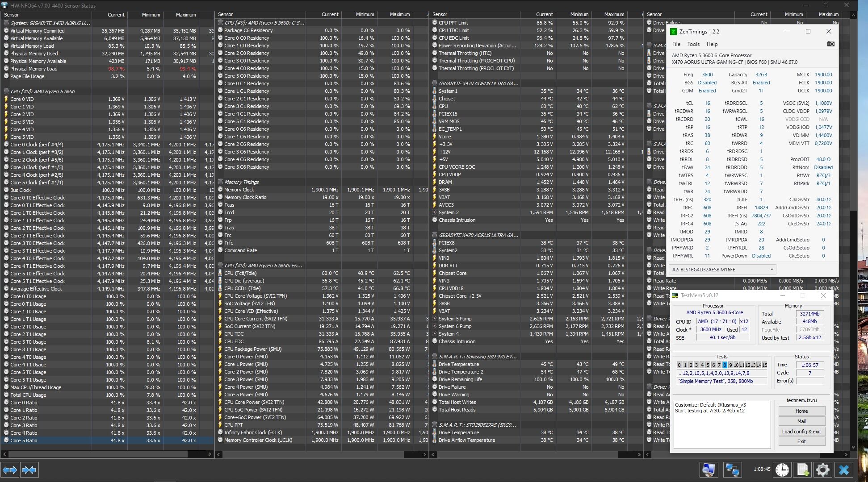Click test box 0 in TestMem5 Tests
Image resolution: width=868 pixels, height=482 pixels.
pyautogui.click(x=679, y=365)
